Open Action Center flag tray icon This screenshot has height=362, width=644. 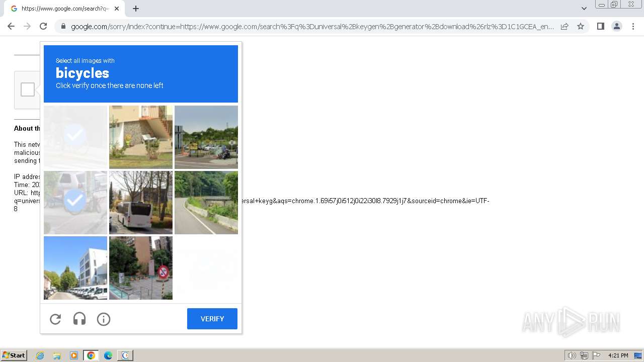pyautogui.click(x=596, y=355)
